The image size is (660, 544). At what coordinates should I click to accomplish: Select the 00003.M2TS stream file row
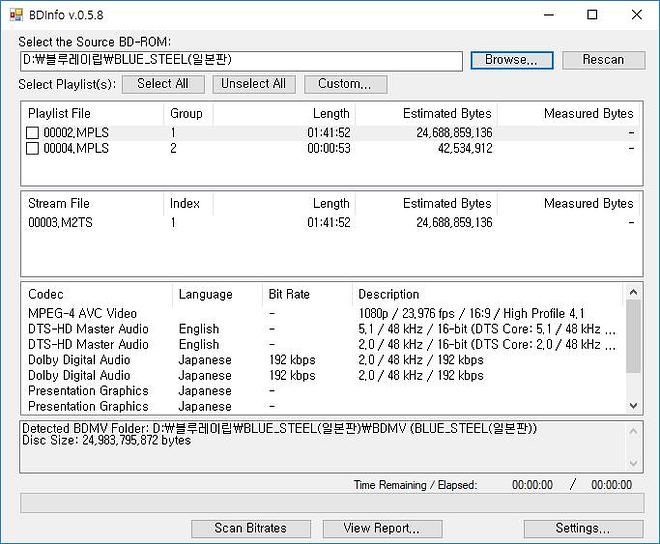coord(62,223)
